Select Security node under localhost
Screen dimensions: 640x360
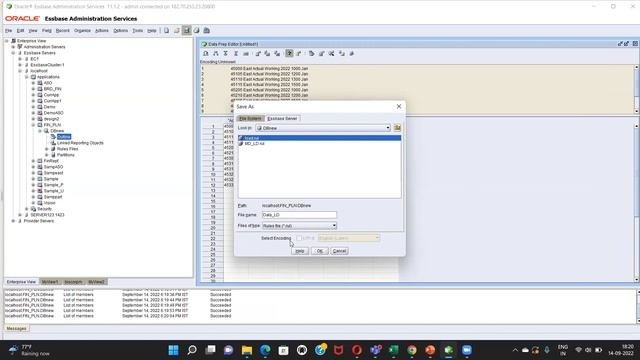[44, 209]
